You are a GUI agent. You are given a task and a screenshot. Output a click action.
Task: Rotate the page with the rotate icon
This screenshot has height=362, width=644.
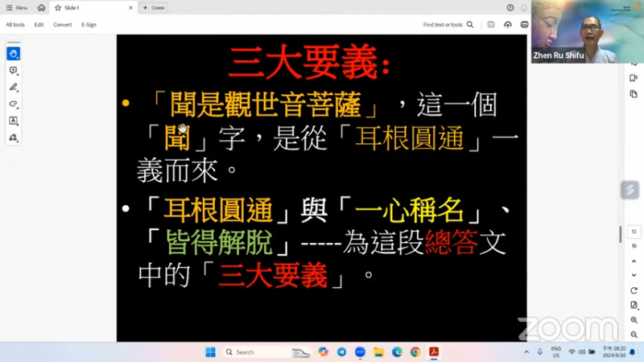634,290
